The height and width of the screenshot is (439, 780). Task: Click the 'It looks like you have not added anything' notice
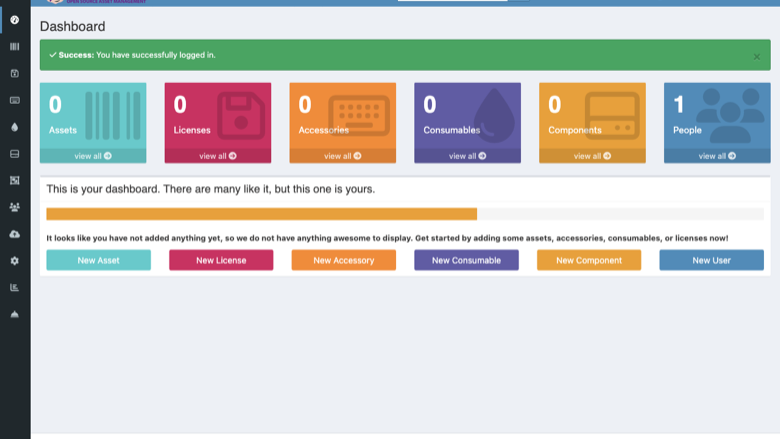pos(387,238)
